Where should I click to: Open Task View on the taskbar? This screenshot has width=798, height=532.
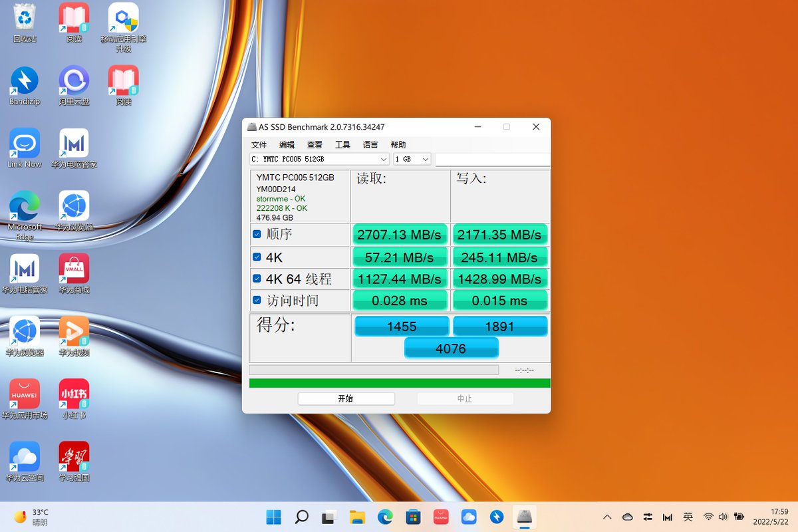pyautogui.click(x=329, y=517)
